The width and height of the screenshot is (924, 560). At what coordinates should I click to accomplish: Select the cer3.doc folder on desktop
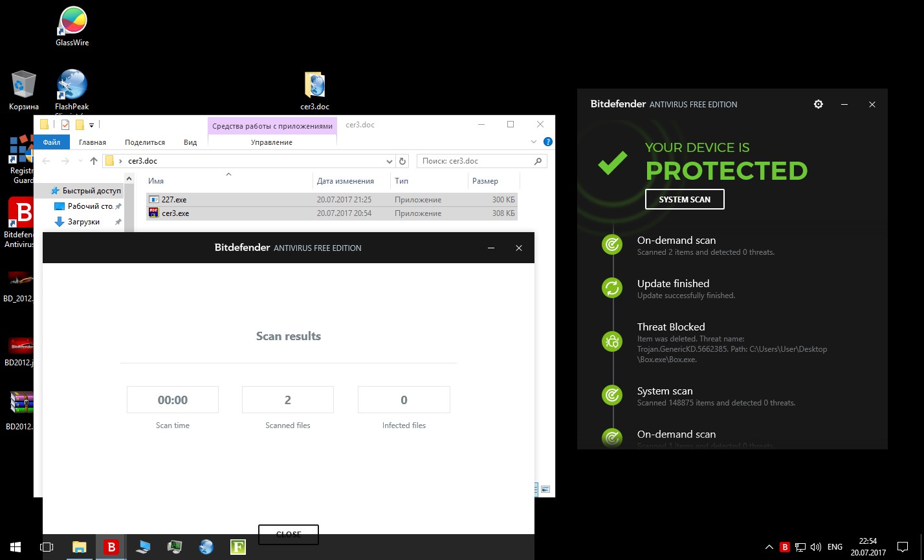314,91
